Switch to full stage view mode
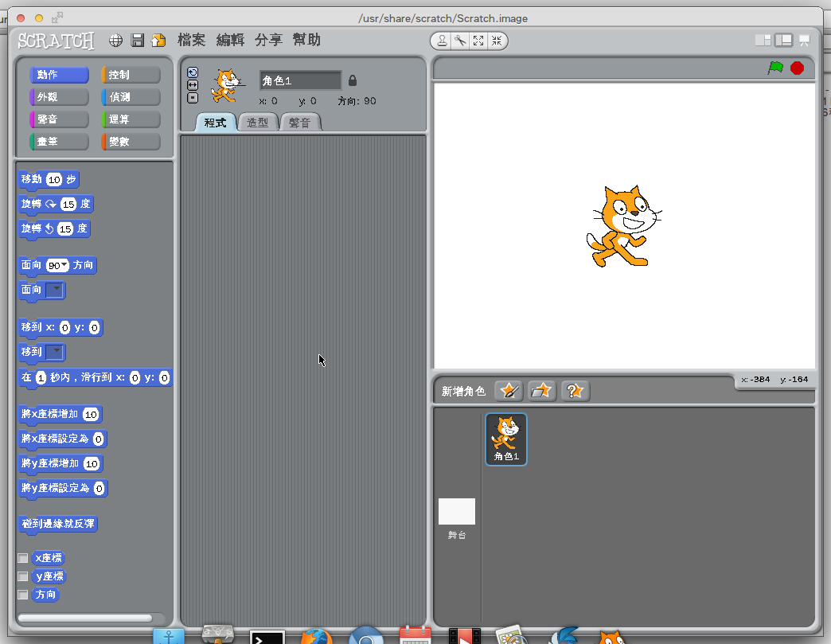831x644 pixels. pyautogui.click(x=783, y=41)
